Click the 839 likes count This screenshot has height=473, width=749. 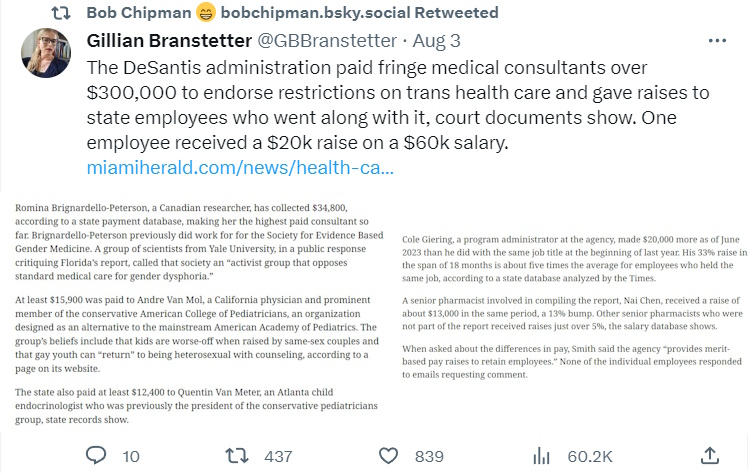pos(429,456)
